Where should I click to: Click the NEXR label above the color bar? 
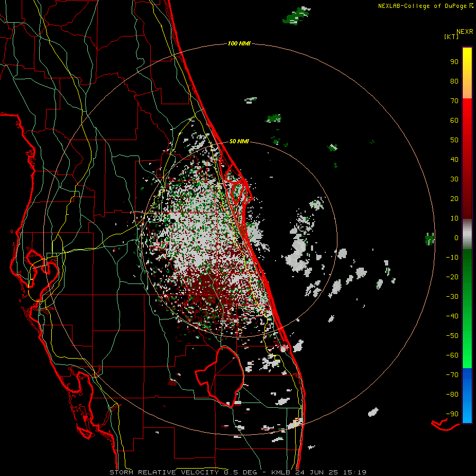[465, 32]
